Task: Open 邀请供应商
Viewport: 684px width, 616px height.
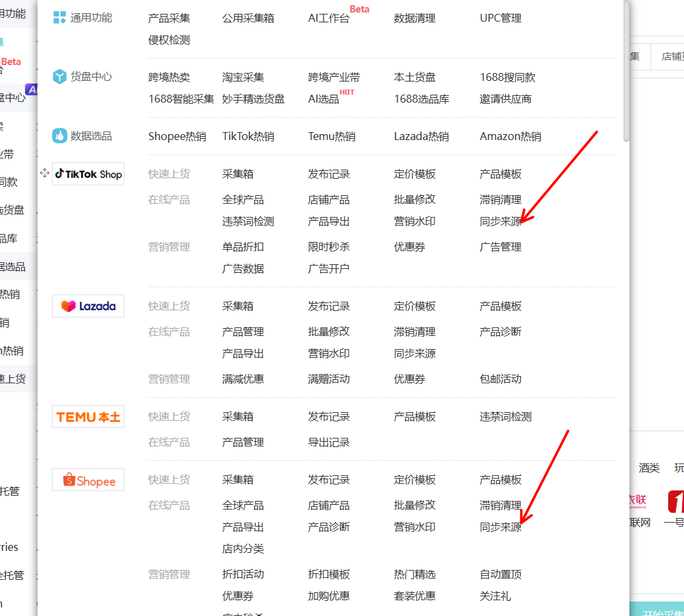Action: tap(506, 99)
